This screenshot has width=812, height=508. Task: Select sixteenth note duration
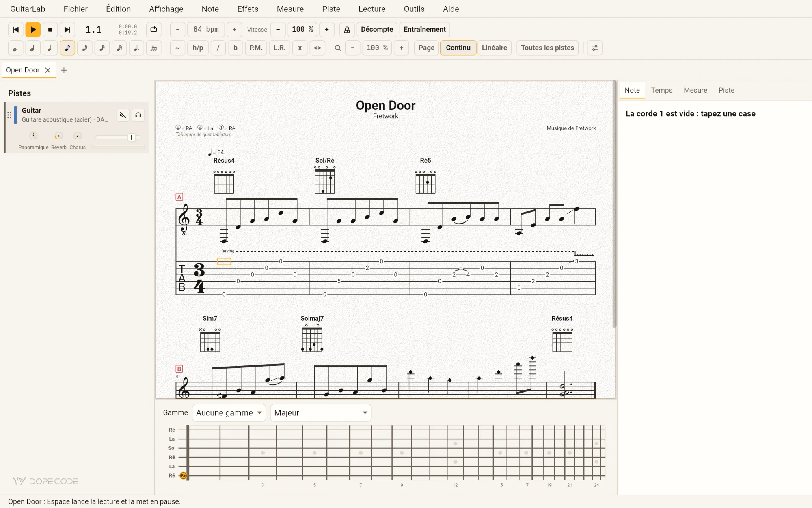click(84, 48)
